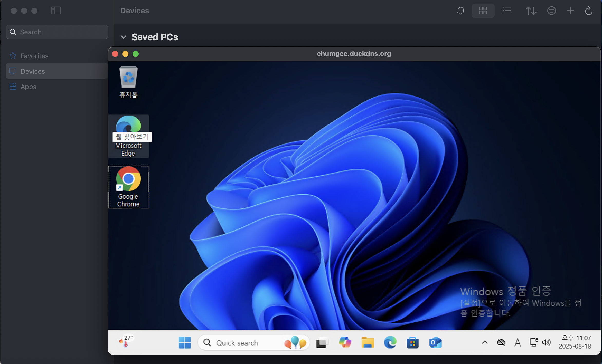Open Microsoft Store from the taskbar
The height and width of the screenshot is (364, 602).
(412, 342)
